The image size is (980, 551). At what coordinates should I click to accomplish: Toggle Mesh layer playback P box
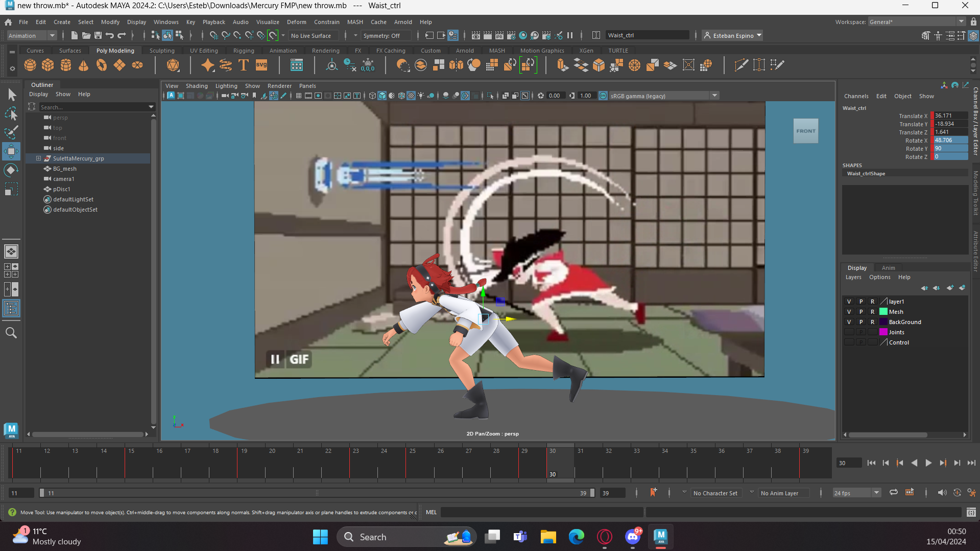(x=861, y=312)
